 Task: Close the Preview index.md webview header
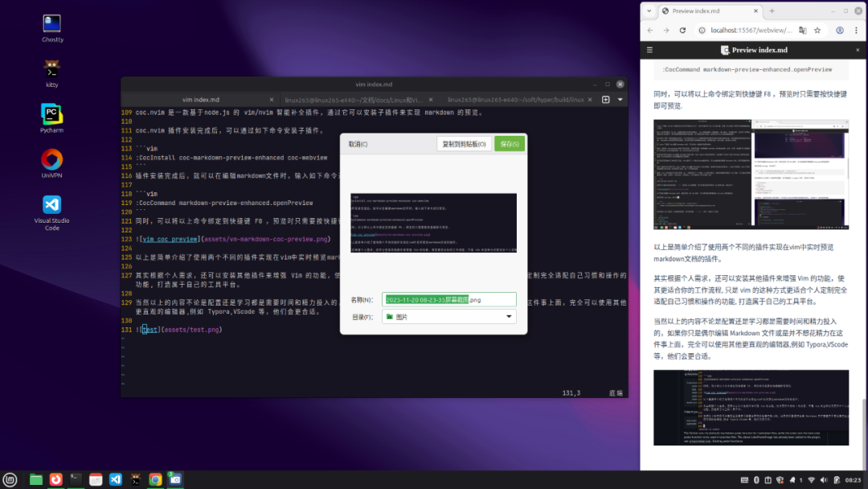[x=858, y=50]
